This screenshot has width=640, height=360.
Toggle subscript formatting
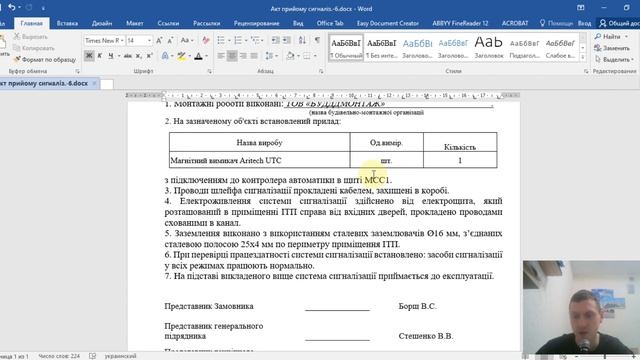pos(139,56)
